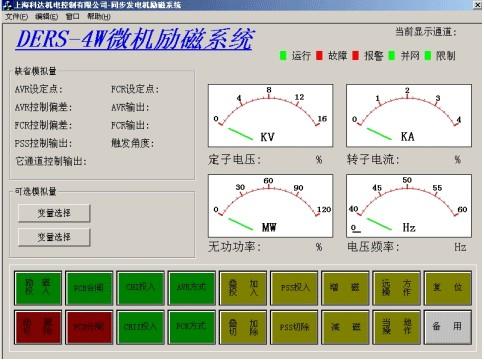Click the 无功功率 readout label
Screen dimensions: 484x363
235,247
